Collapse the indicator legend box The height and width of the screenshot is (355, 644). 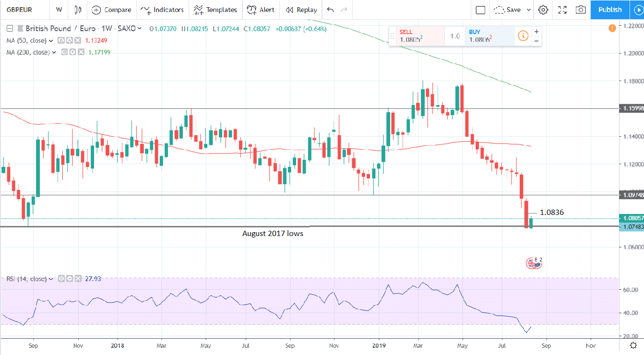pyautogui.click(x=10, y=29)
